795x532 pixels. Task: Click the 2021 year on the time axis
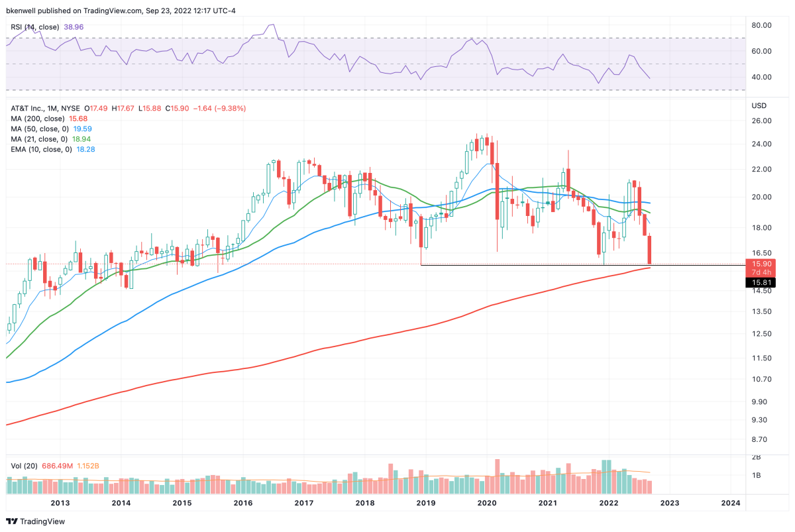click(x=548, y=504)
